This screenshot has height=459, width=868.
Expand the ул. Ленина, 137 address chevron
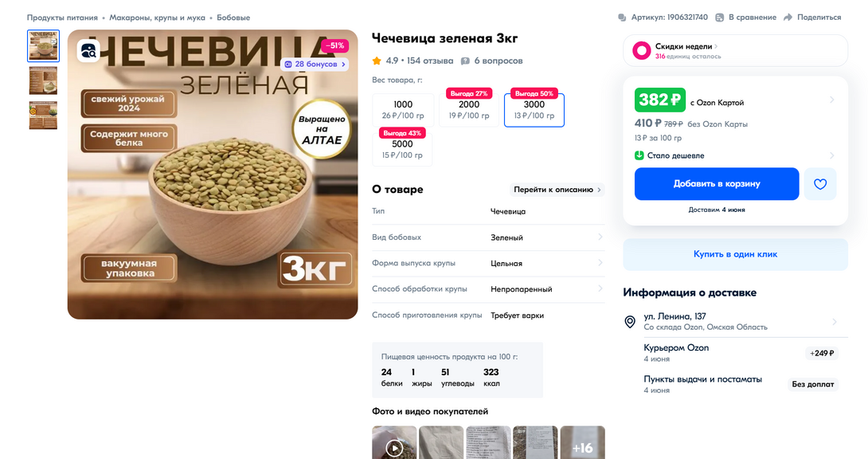(x=835, y=322)
